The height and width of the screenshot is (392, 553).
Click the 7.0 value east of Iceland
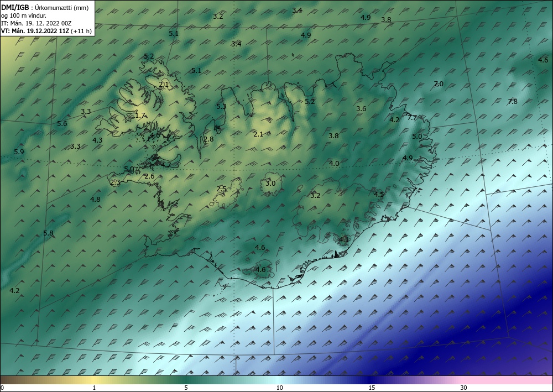coord(439,84)
